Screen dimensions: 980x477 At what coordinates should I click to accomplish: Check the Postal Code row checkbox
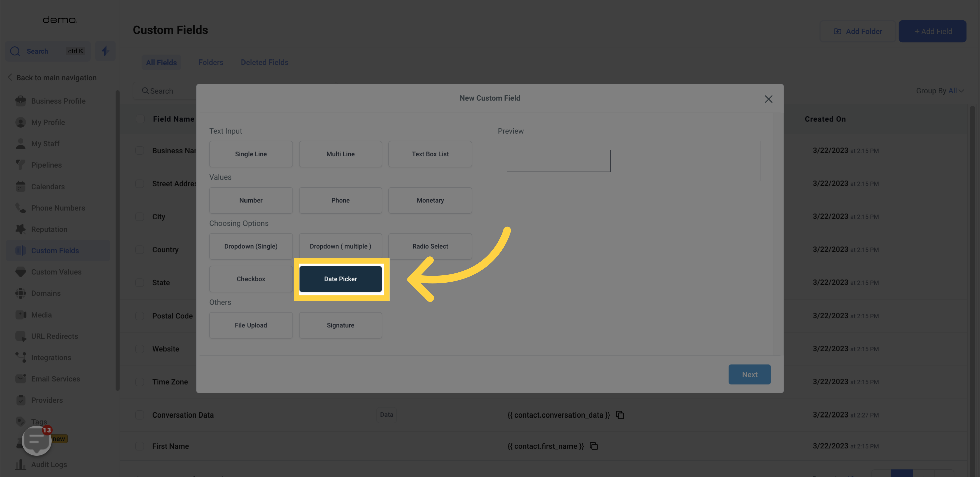tap(140, 316)
